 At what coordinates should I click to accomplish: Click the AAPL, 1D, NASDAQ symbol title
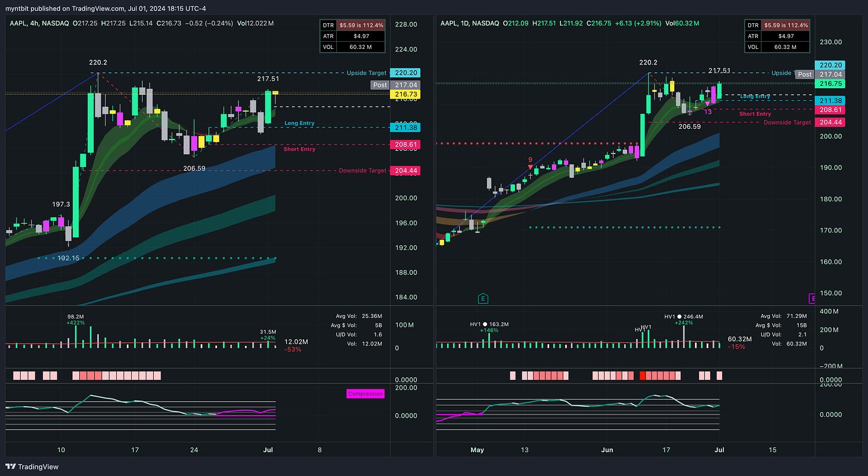[470, 23]
